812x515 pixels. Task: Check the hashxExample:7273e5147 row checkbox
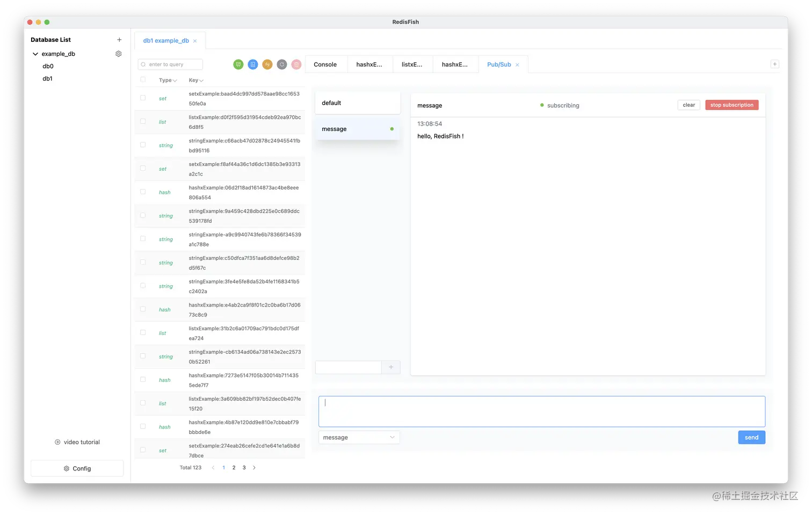(x=143, y=380)
